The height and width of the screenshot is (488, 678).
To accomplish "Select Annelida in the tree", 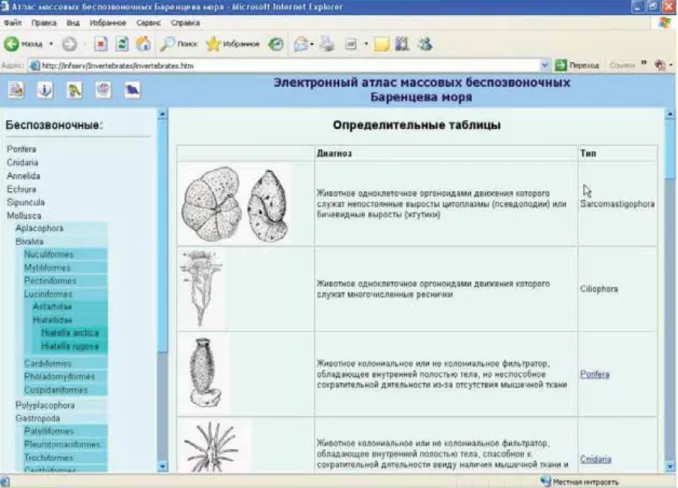I will (x=23, y=176).
